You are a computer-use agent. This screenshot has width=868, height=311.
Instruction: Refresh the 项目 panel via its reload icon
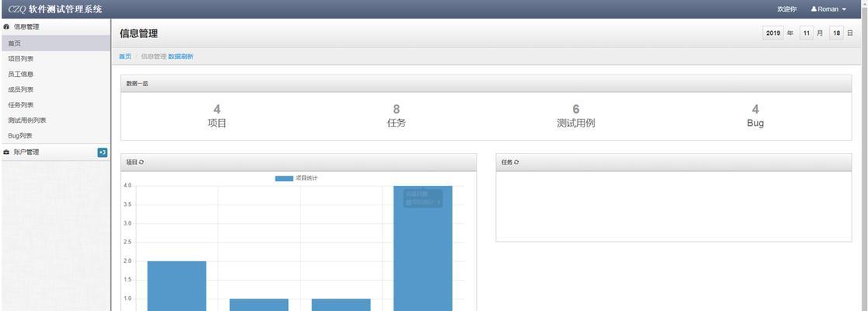(141, 162)
